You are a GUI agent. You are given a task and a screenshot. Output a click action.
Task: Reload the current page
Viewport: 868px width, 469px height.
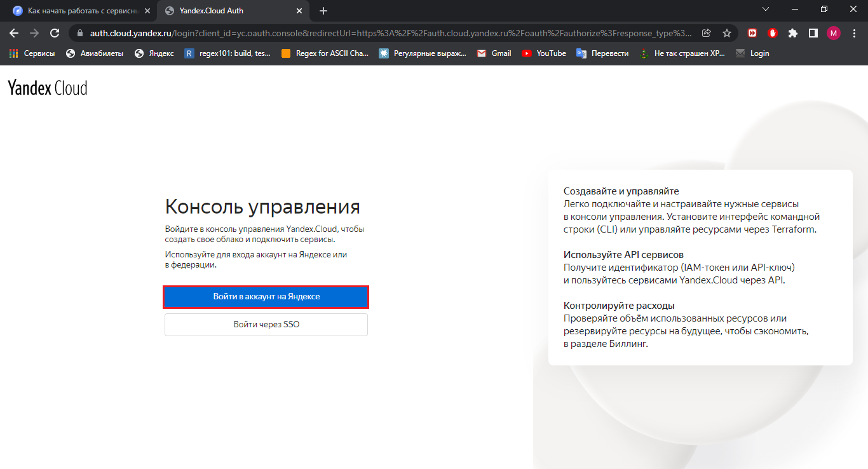55,33
